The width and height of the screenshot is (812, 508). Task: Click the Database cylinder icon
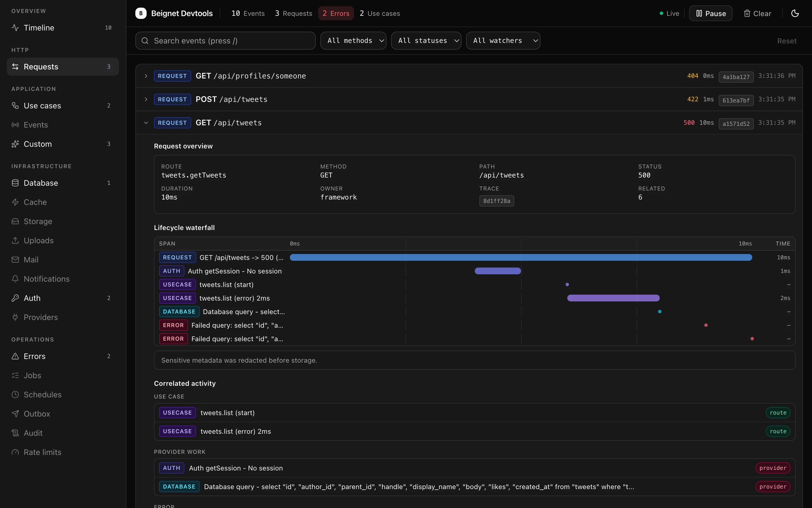click(x=15, y=183)
